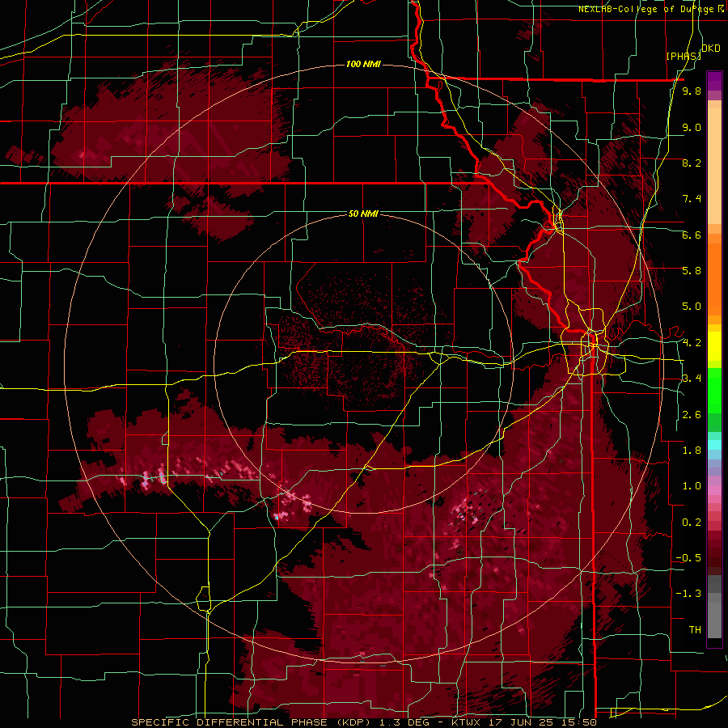Screen dimensions: 728x728
Task: Click the DKD units label
Action: coord(710,49)
